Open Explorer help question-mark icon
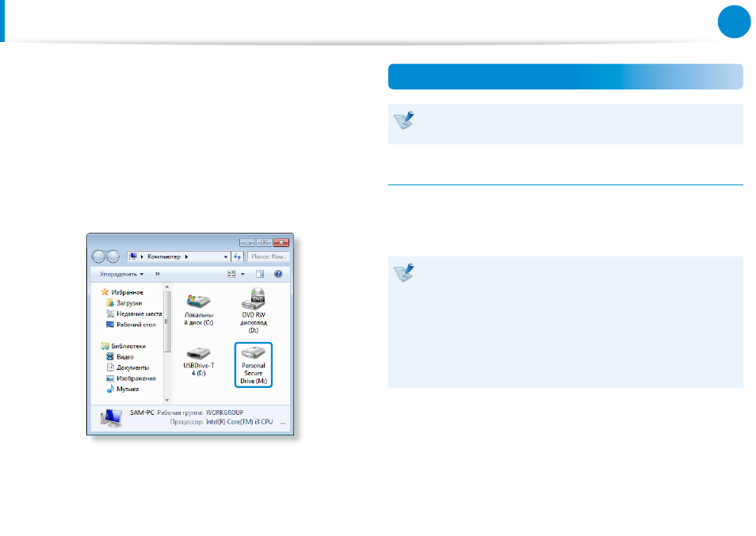756x536 pixels. (x=278, y=274)
